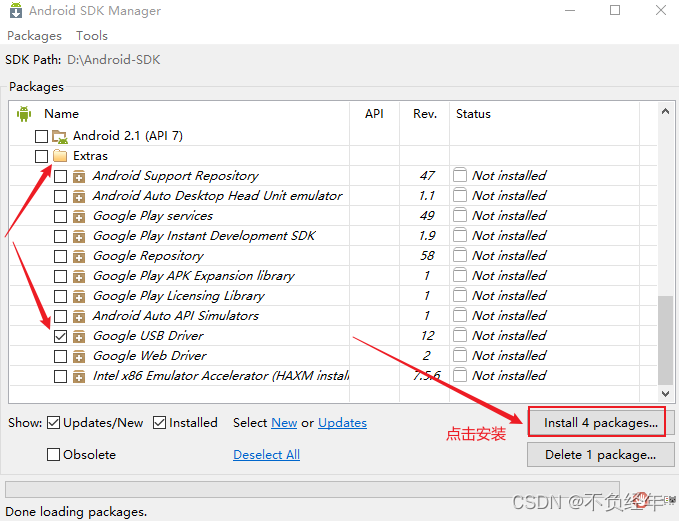Click the package icon for Google Repository
Screen dimensions: 679x521
79,256
